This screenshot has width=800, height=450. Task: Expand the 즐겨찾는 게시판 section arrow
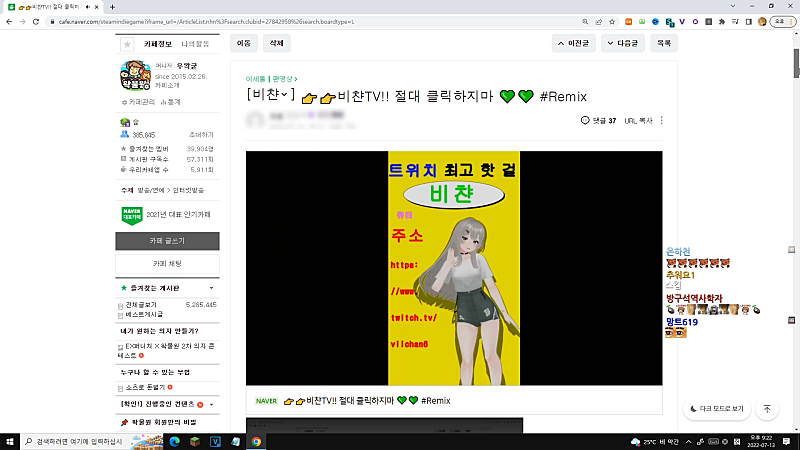pos(211,288)
